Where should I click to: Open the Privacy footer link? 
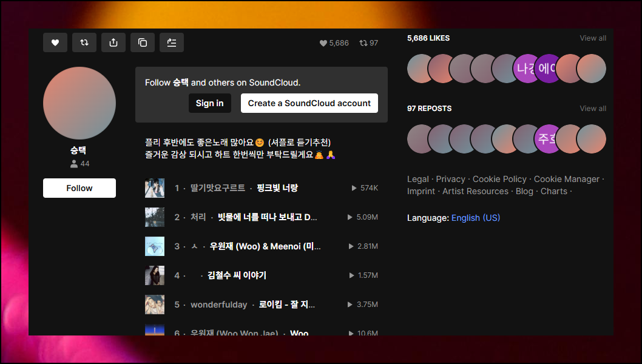450,179
